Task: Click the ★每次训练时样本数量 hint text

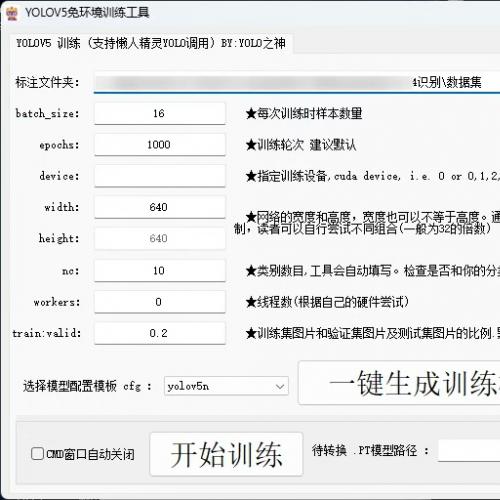Action: pyautogui.click(x=304, y=114)
